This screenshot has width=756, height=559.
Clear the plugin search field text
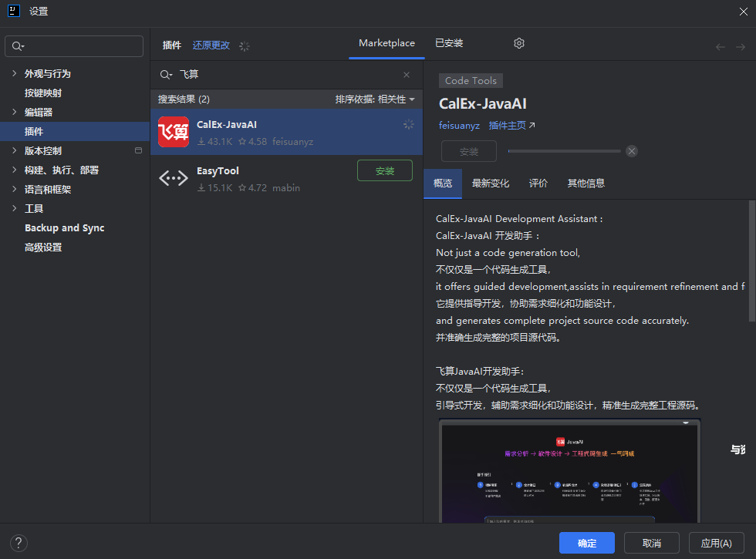click(x=407, y=75)
